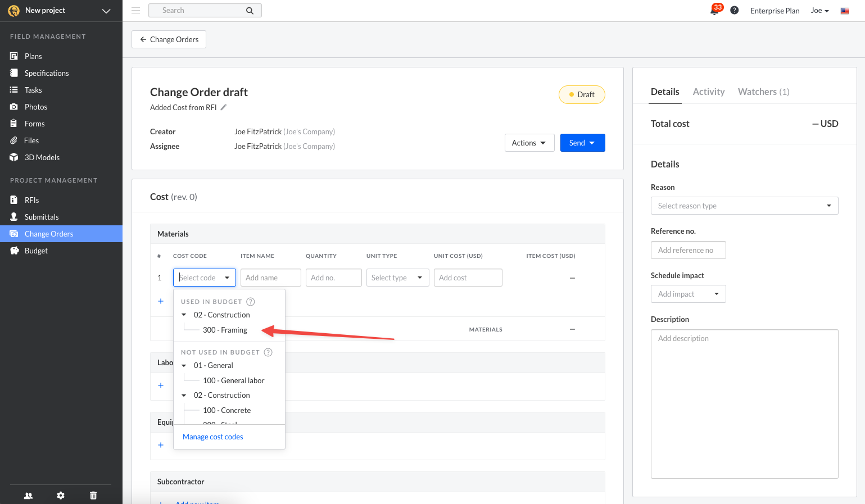This screenshot has height=504, width=865.
Task: Expand the Actions dropdown button
Action: click(529, 143)
